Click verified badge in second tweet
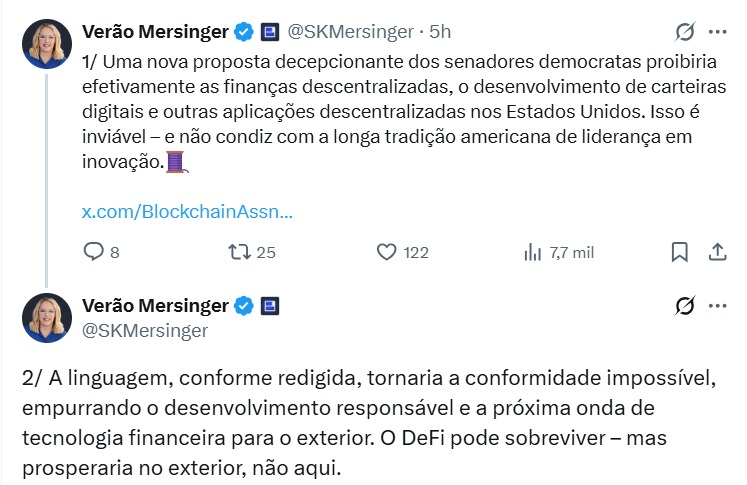 coord(243,305)
